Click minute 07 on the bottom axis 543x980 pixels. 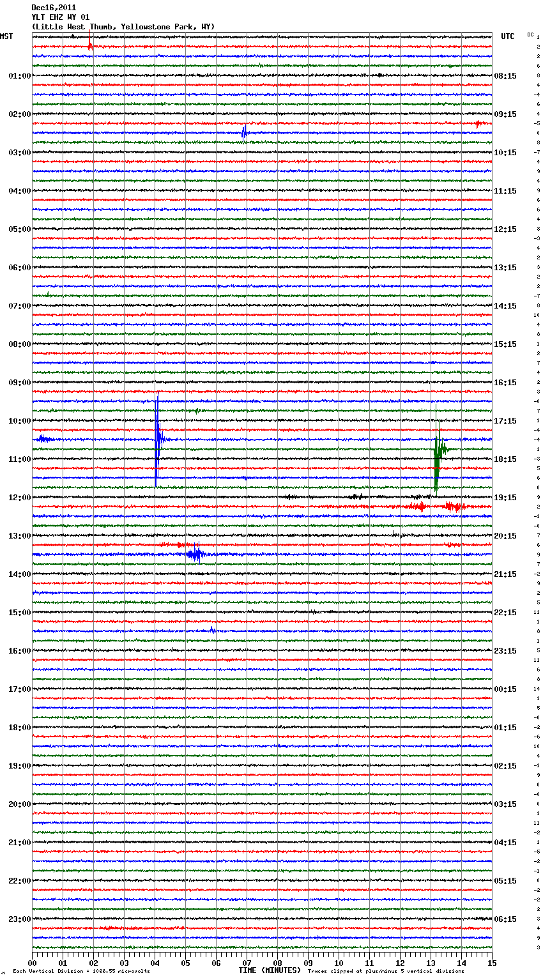point(247,963)
